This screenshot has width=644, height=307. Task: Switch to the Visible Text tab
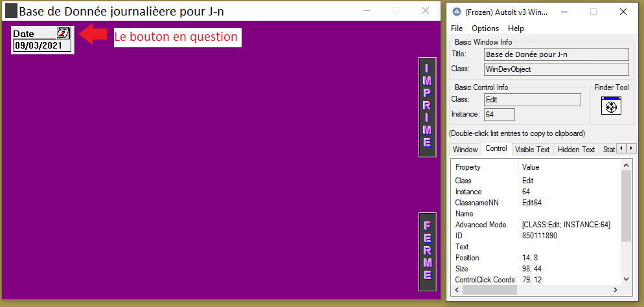532,150
